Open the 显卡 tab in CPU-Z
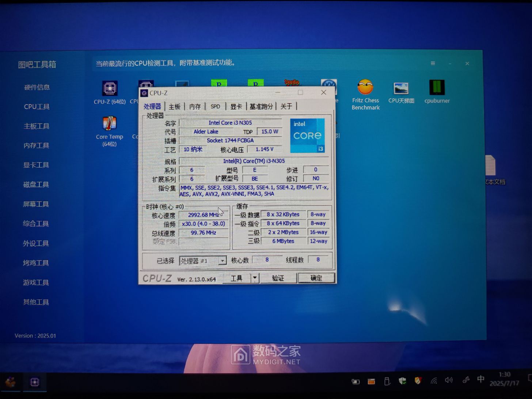Screen dimensions: 532x399 point(236,106)
